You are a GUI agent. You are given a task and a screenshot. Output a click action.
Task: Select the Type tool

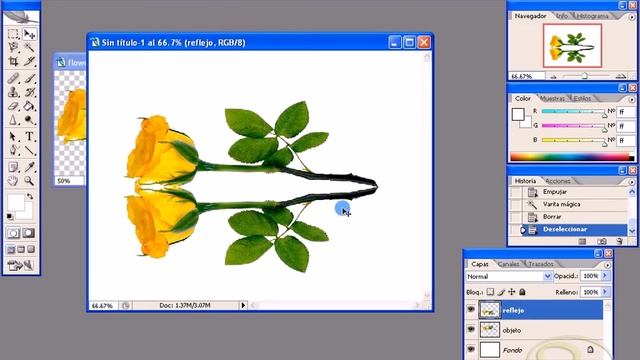[29, 136]
